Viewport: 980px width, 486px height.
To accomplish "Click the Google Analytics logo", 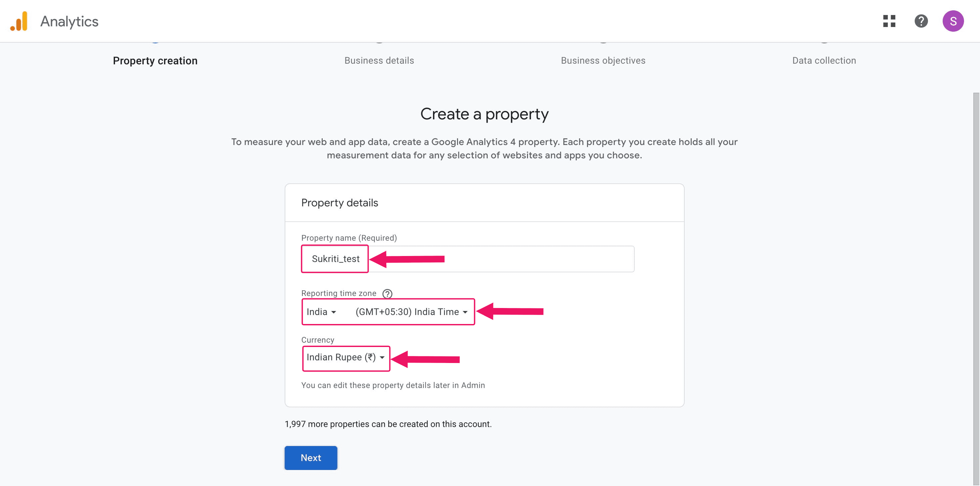I will (19, 21).
